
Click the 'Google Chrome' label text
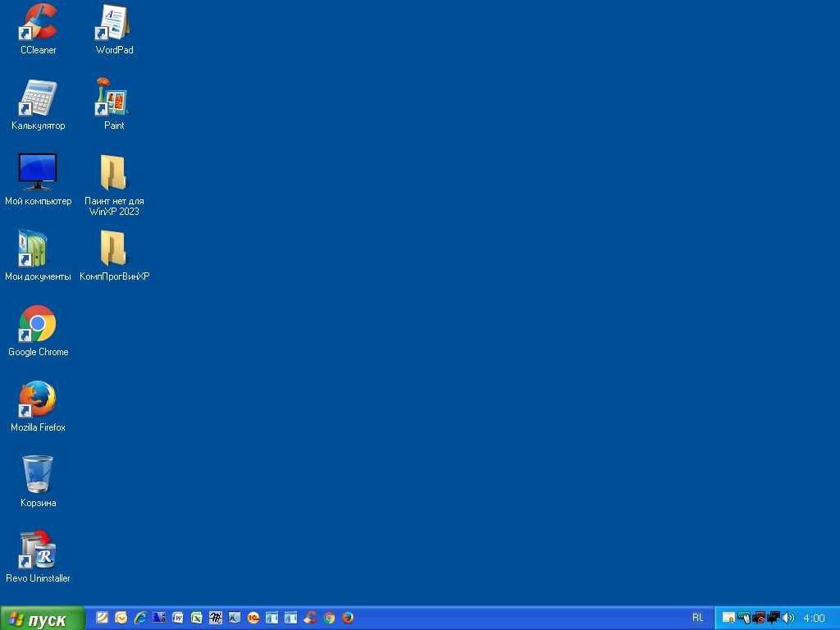coord(38,352)
